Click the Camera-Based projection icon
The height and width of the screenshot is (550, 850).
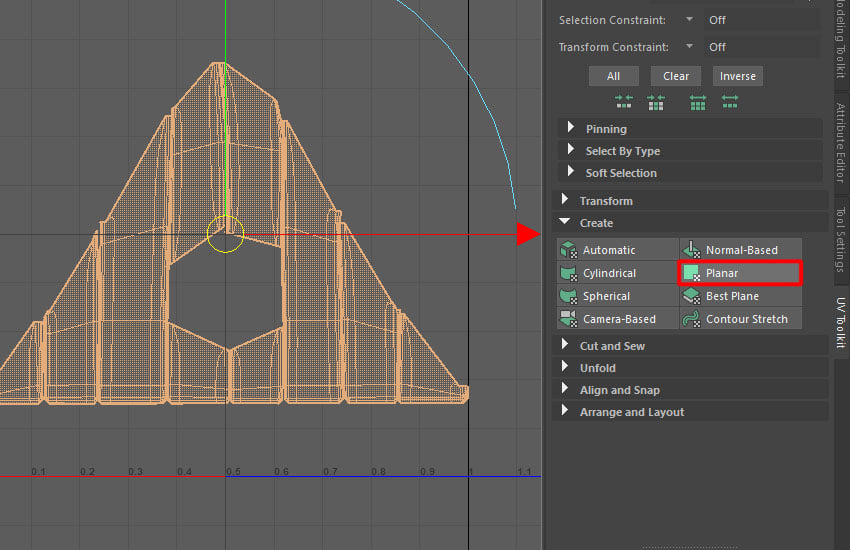point(569,319)
